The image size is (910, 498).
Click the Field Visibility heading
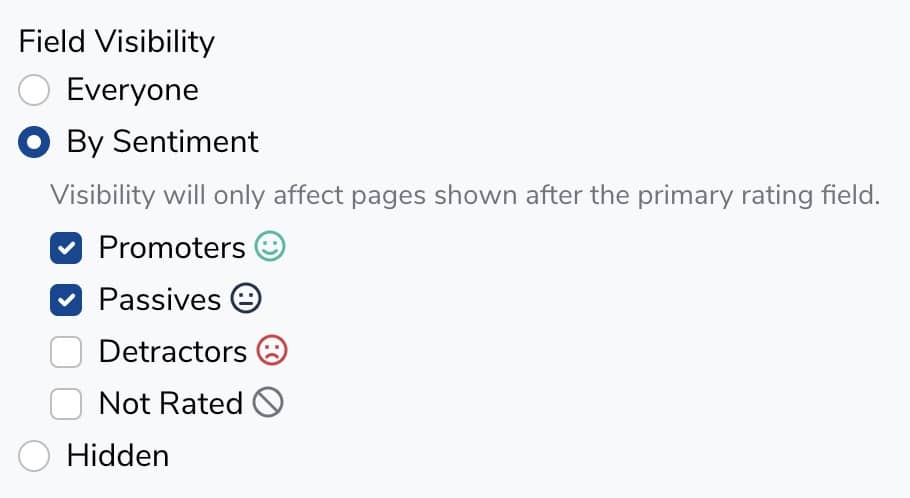[117, 41]
